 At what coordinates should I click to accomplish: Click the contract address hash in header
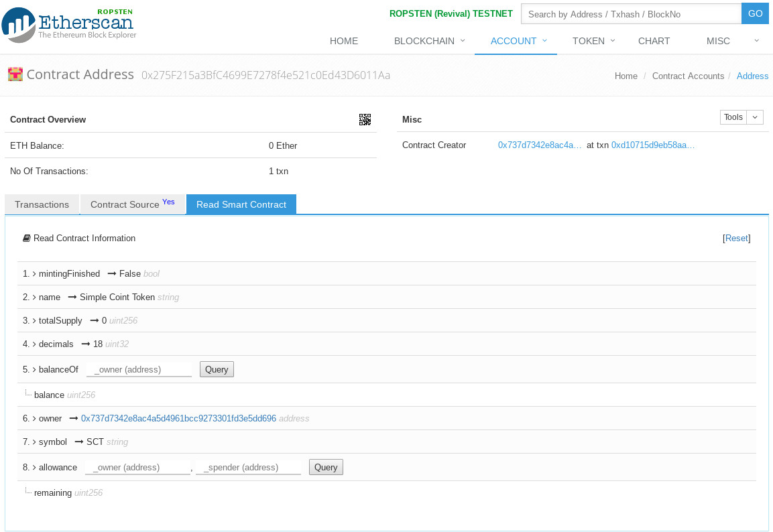(265, 75)
